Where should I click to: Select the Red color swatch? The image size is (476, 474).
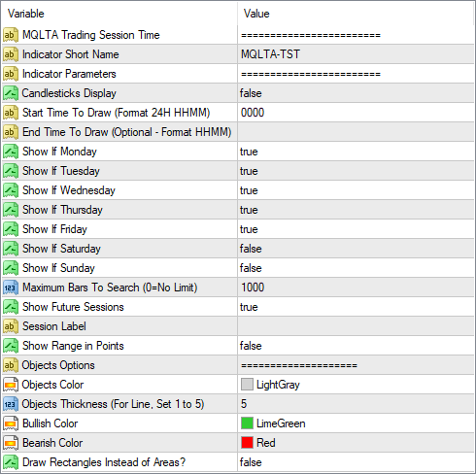247,443
